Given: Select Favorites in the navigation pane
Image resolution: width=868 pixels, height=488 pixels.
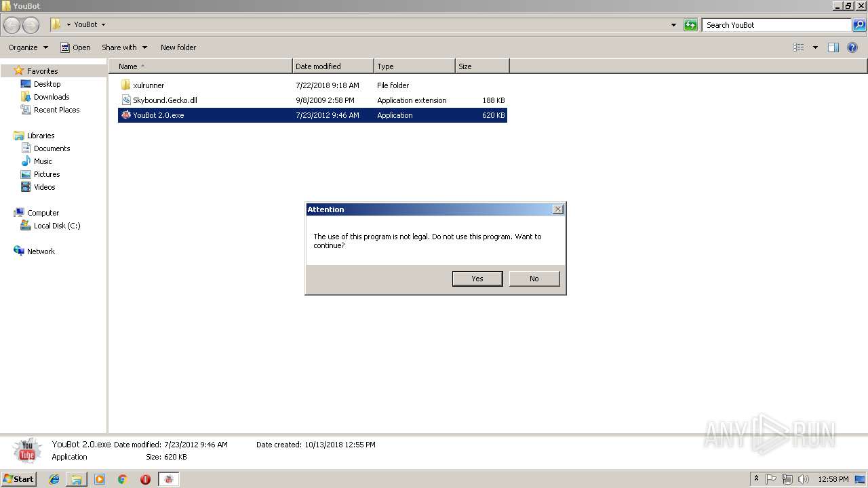Looking at the screenshot, I should coord(42,71).
